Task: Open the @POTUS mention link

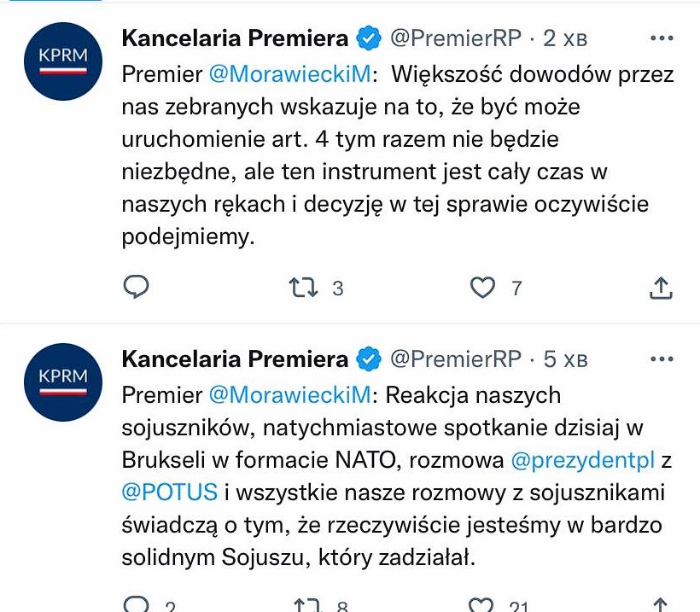Action: click(170, 493)
